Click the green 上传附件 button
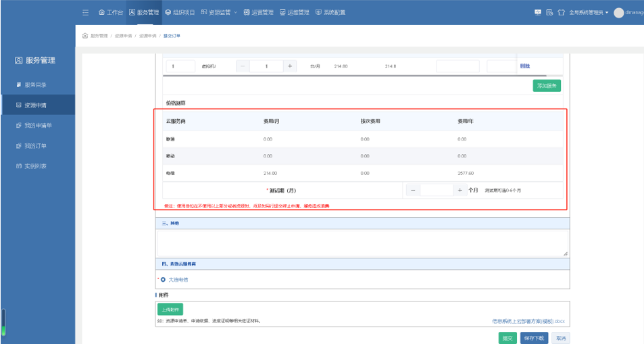Image resolution: width=644 pixels, height=344 pixels. tap(170, 309)
